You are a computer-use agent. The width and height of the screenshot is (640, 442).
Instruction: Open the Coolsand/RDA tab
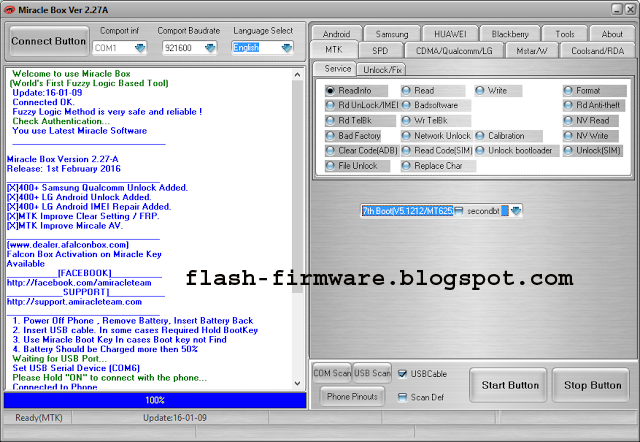tap(598, 51)
